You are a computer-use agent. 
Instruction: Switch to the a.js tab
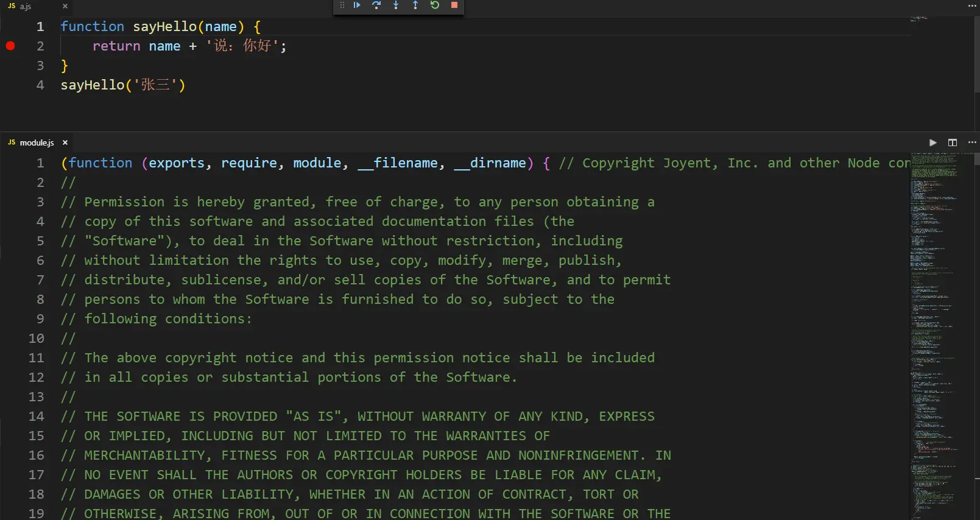point(37,6)
